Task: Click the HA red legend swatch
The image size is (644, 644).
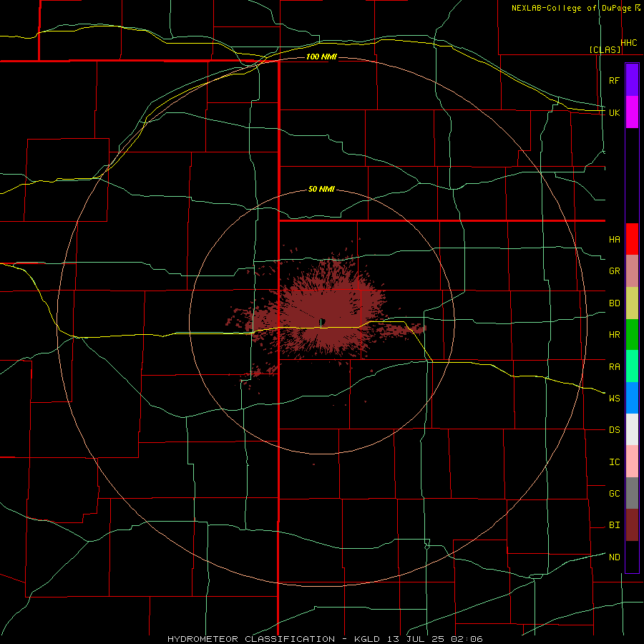Action: 632,239
